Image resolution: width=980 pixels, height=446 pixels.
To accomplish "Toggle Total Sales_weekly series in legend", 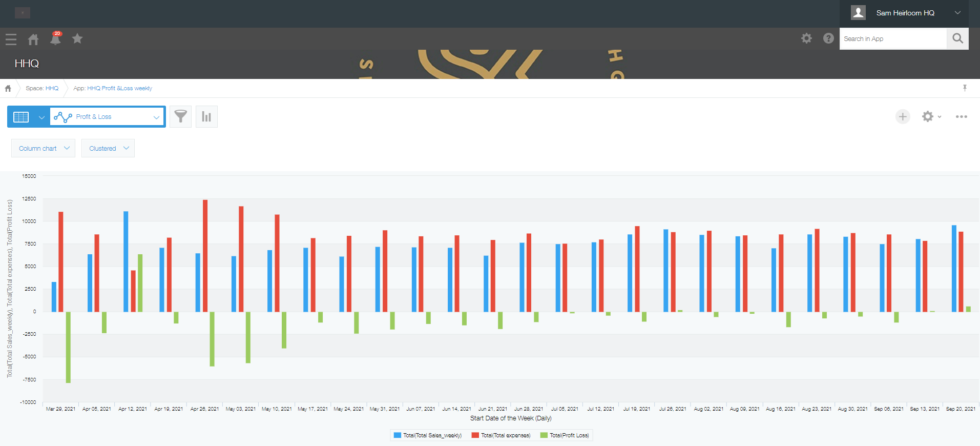I will click(x=428, y=435).
